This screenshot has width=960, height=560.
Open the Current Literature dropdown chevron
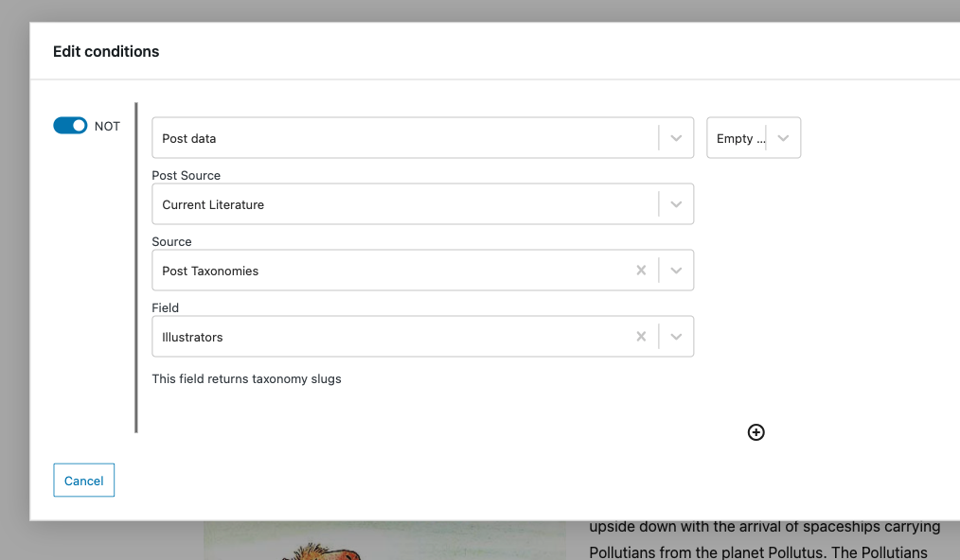pos(676,204)
